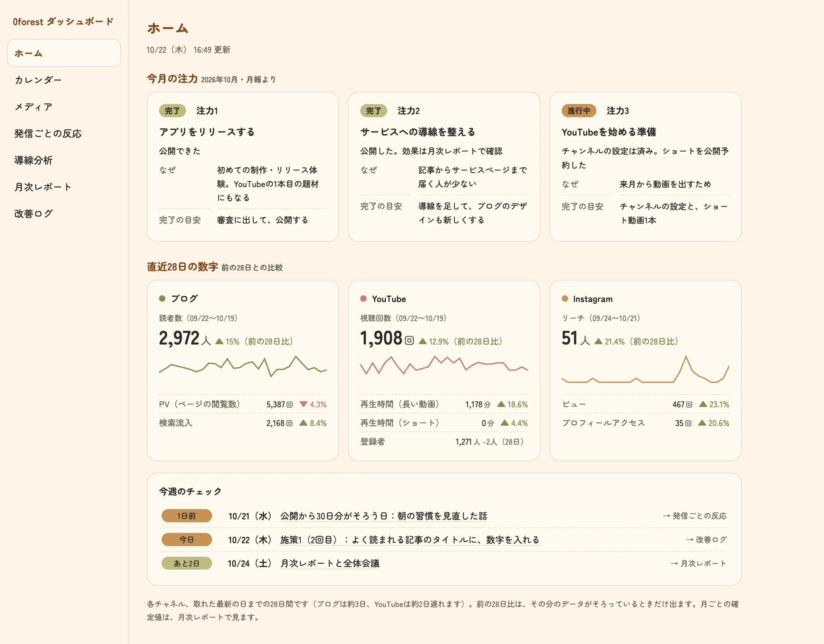The width and height of the screenshot is (824, 644).
Task: Click the YouTubeを始める準備 card title
Action: click(609, 132)
